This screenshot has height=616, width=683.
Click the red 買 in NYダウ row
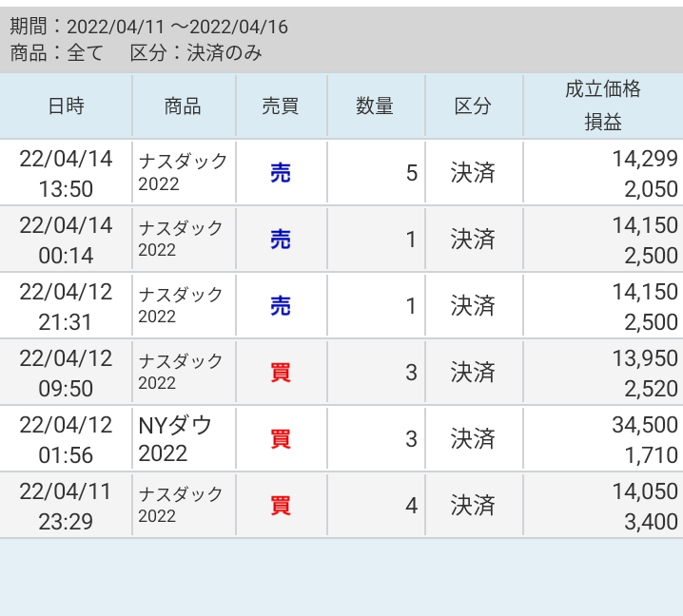(281, 439)
